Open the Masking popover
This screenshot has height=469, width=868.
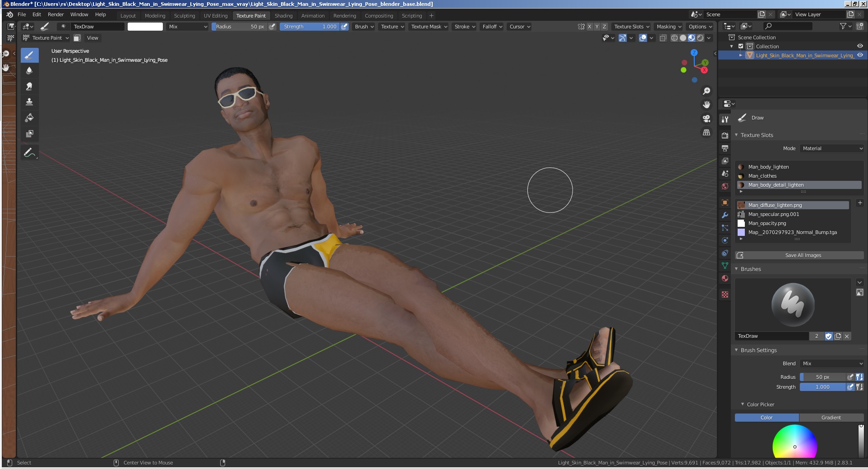coord(669,27)
